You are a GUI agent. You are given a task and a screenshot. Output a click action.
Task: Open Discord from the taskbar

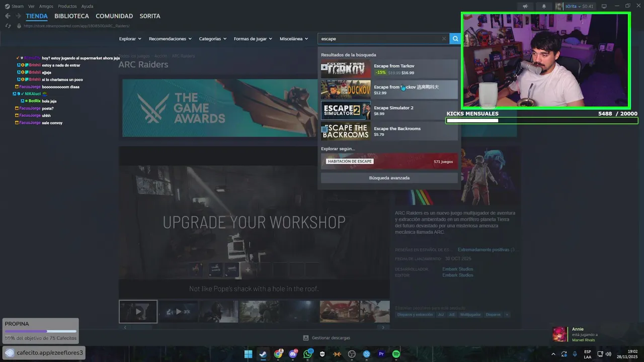point(293,354)
